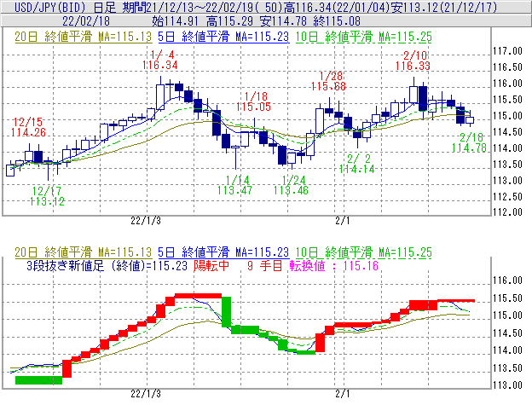Click the wide green block at lower chart start
The height and width of the screenshot is (405, 532).
(38, 380)
